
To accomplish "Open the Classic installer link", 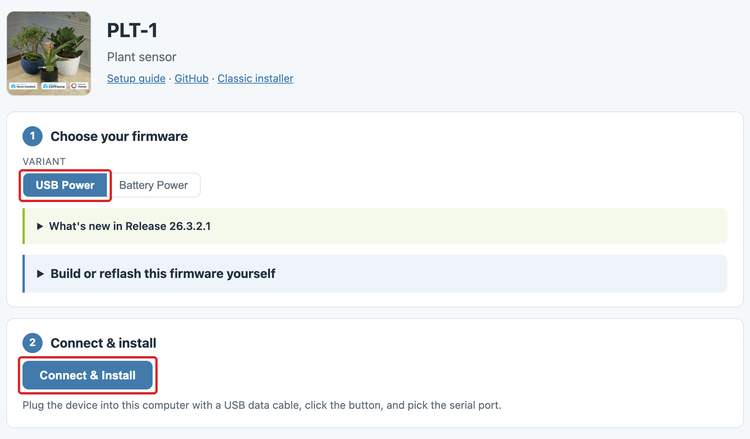I will [255, 78].
